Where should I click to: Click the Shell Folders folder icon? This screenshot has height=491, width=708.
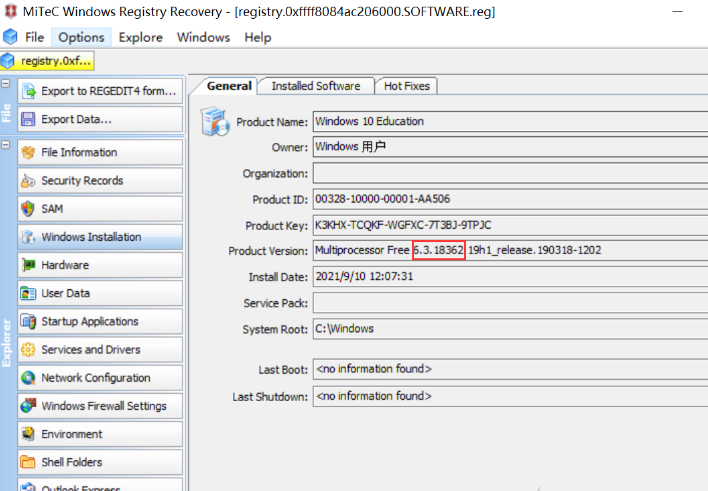click(28, 462)
